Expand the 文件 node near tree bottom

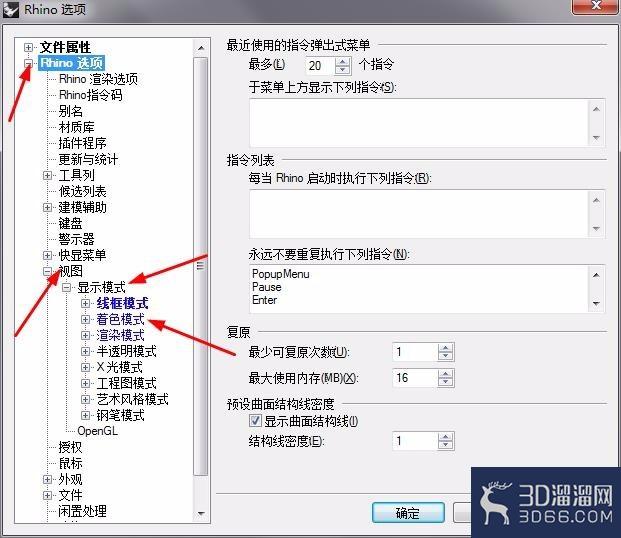[47, 496]
